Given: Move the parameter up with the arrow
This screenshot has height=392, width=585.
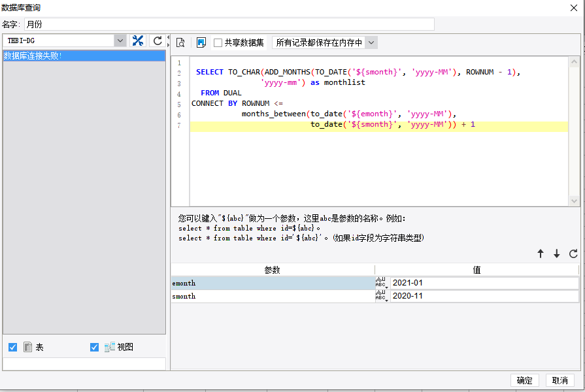Looking at the screenshot, I should coord(541,253).
